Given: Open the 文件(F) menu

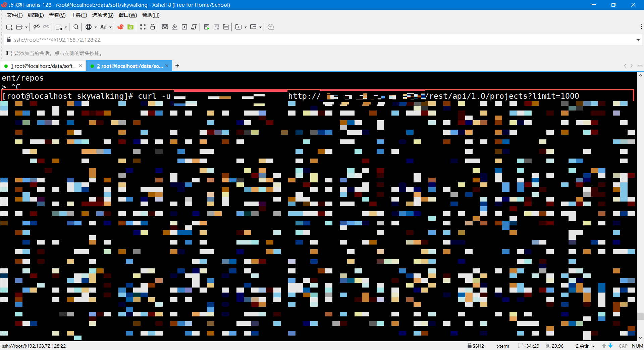Looking at the screenshot, I should [15, 15].
